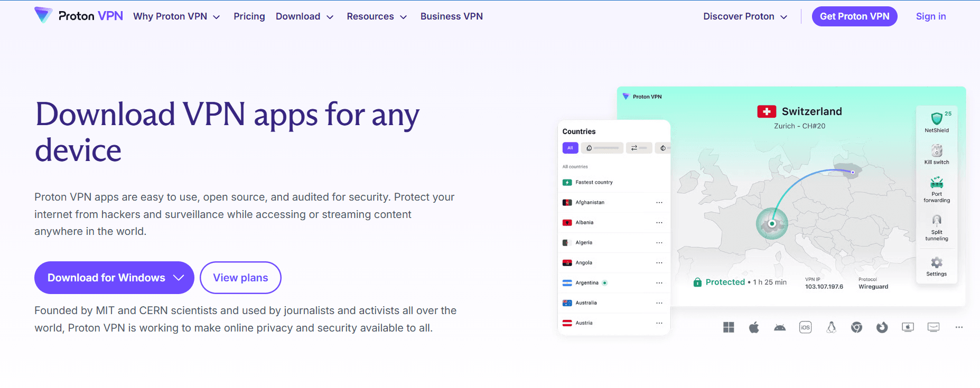Click the Linux penguin icon
The height and width of the screenshot is (388, 980).
click(x=831, y=328)
